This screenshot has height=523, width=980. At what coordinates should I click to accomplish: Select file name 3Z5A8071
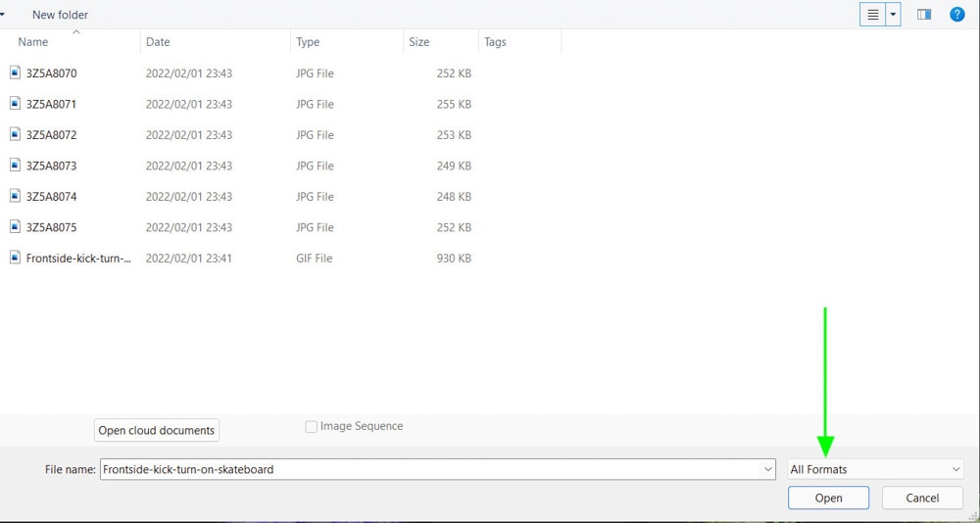[51, 104]
